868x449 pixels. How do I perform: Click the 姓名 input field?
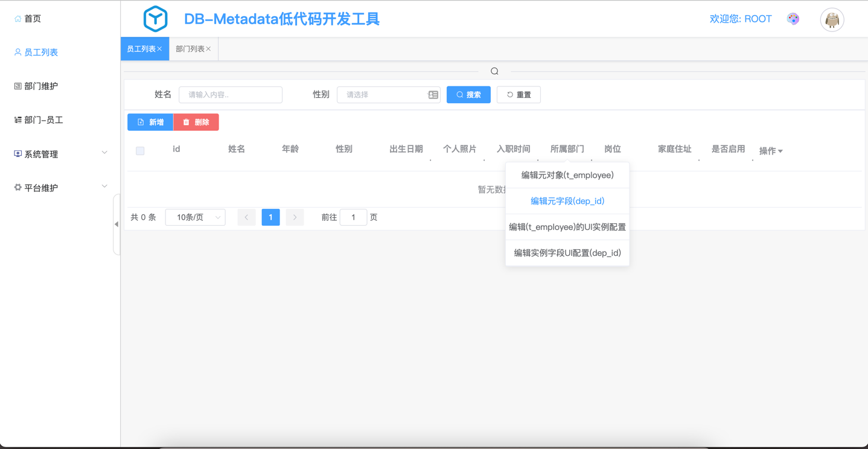tap(231, 95)
